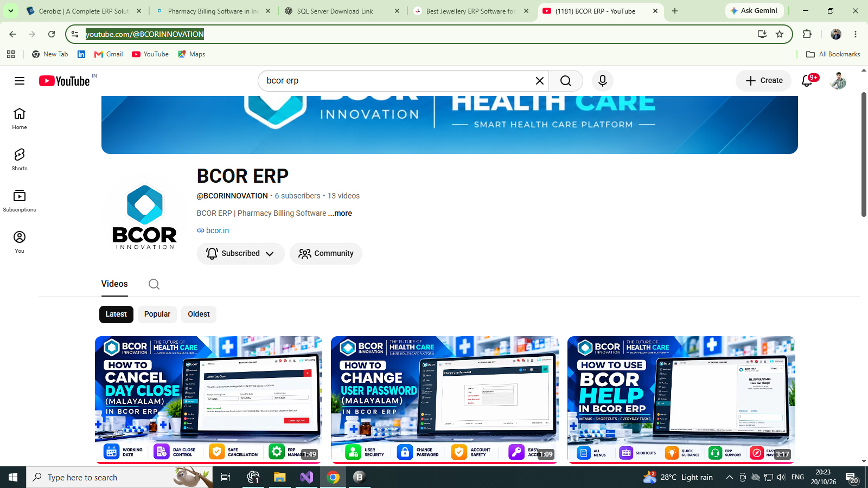Select the Oldest filter chip
Image resolution: width=868 pixels, height=488 pixels.
coord(199,314)
